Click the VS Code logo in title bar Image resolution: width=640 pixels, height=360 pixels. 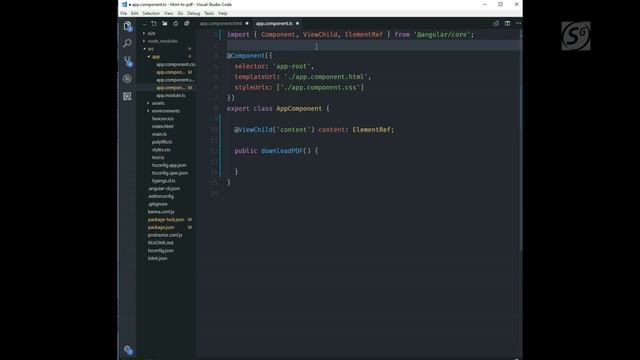124,4
